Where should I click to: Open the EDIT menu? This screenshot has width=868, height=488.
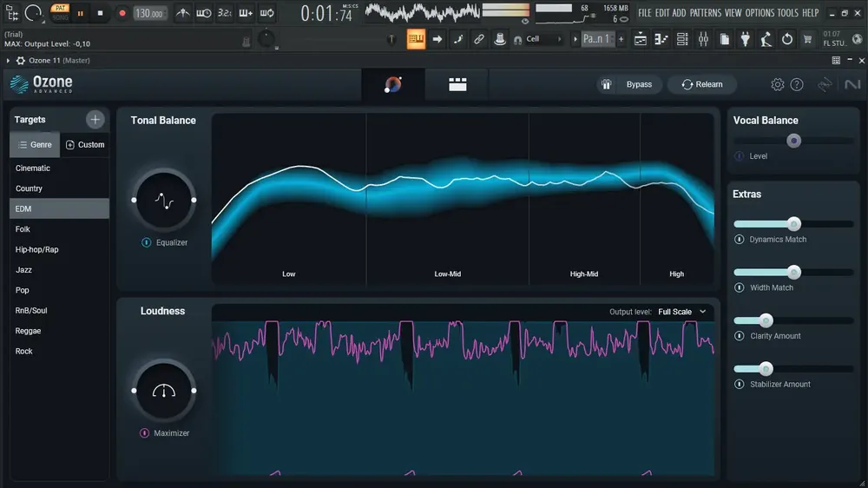(662, 13)
